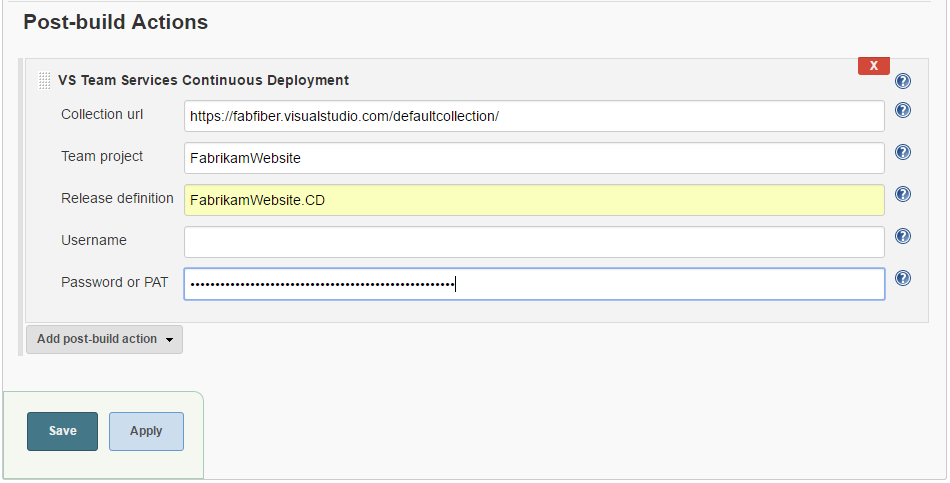950x483 pixels.
Task: Focus the Password or PAT input
Action: tap(534, 284)
